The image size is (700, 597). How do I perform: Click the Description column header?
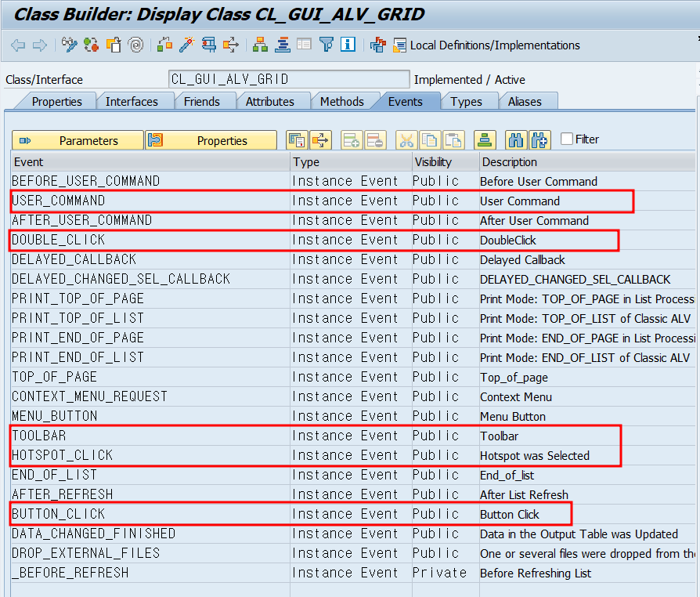pyautogui.click(x=587, y=161)
